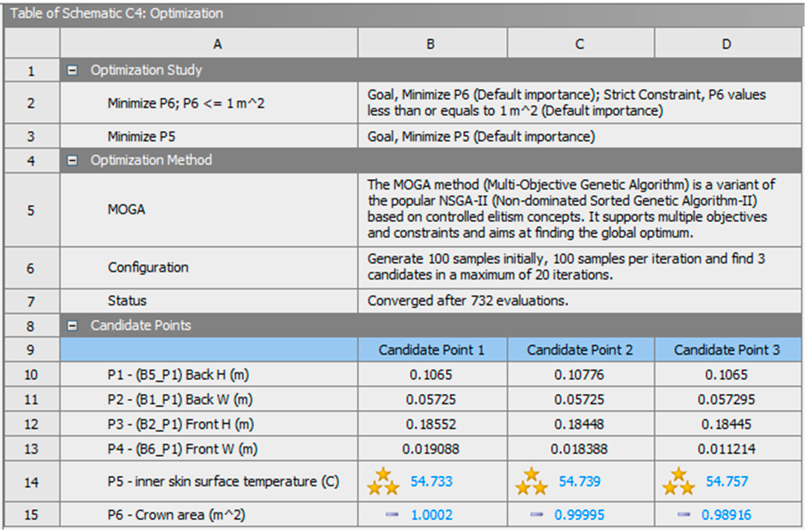
Task: Select column A header
Action: [x=209, y=43]
